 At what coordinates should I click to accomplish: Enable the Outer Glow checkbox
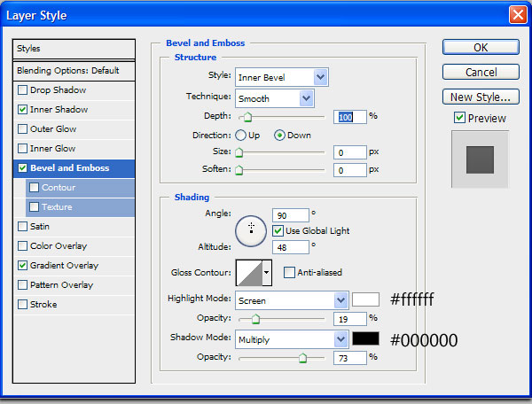[22, 128]
